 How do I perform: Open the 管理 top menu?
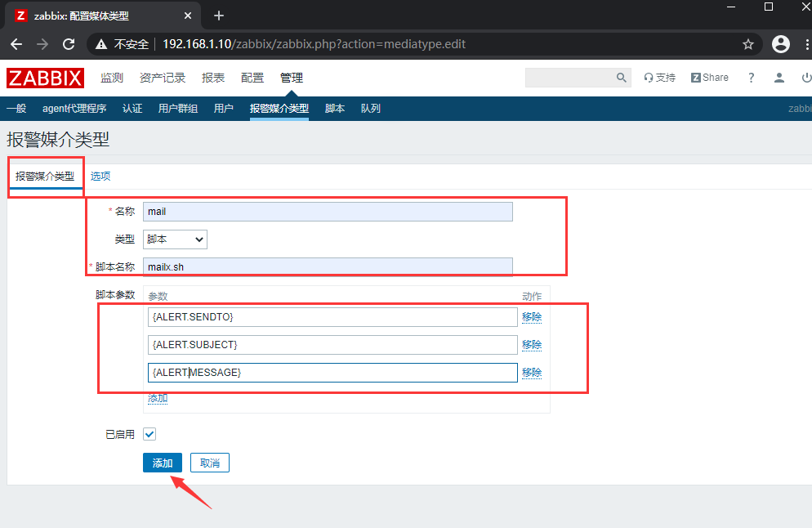pyautogui.click(x=292, y=78)
